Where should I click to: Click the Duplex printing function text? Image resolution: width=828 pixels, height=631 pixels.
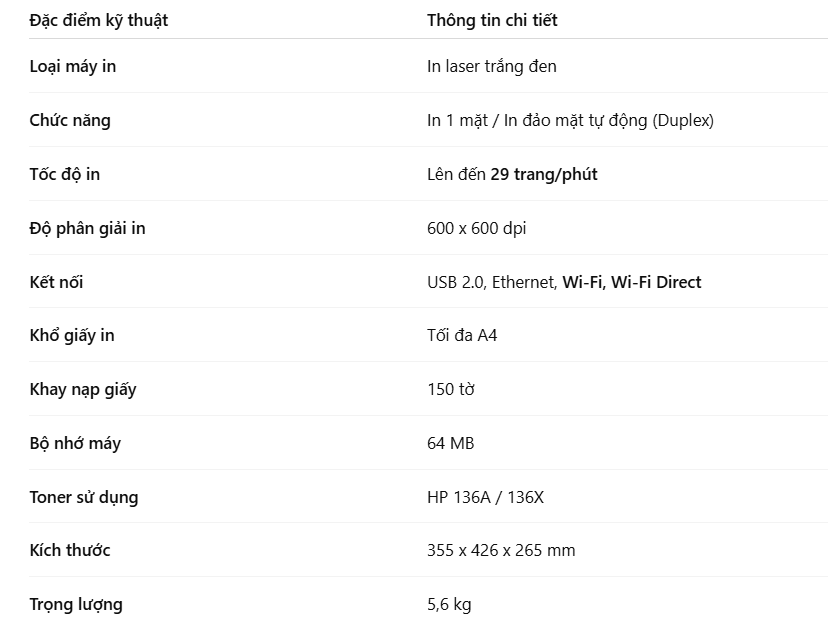coord(608,120)
